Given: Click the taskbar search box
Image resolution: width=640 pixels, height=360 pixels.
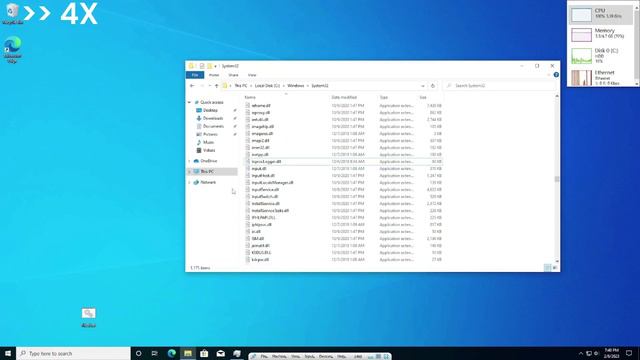Looking at the screenshot, I should click(x=73, y=353).
